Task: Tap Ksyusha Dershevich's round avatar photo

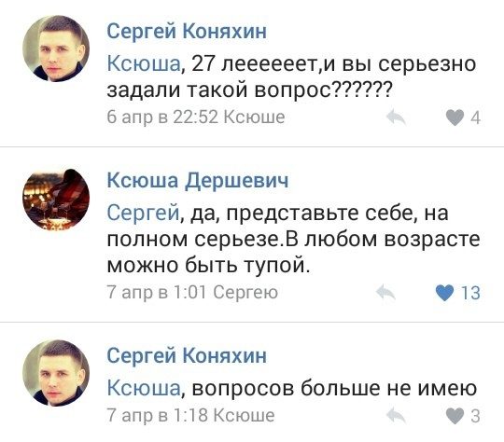Action: [56, 200]
